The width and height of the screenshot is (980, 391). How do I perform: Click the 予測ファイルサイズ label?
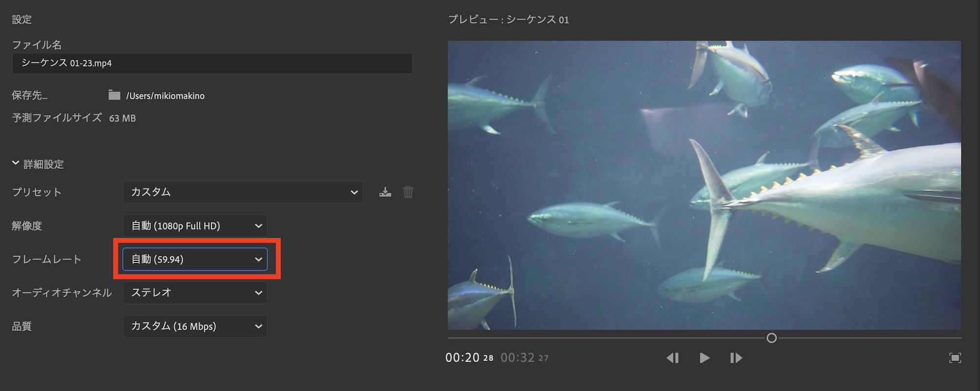(x=57, y=118)
